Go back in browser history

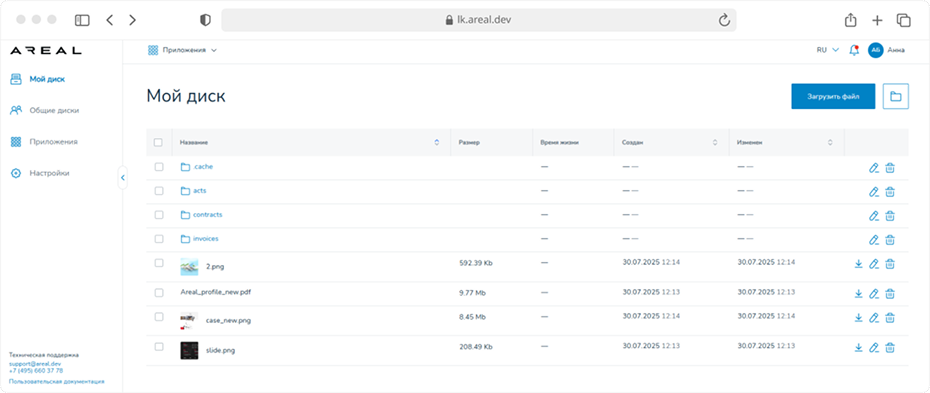pos(109,20)
